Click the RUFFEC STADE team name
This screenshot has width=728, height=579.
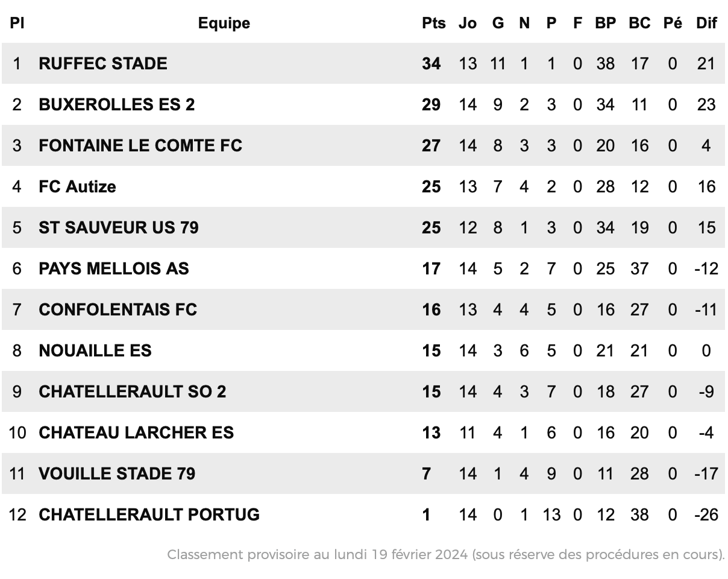[103, 63]
